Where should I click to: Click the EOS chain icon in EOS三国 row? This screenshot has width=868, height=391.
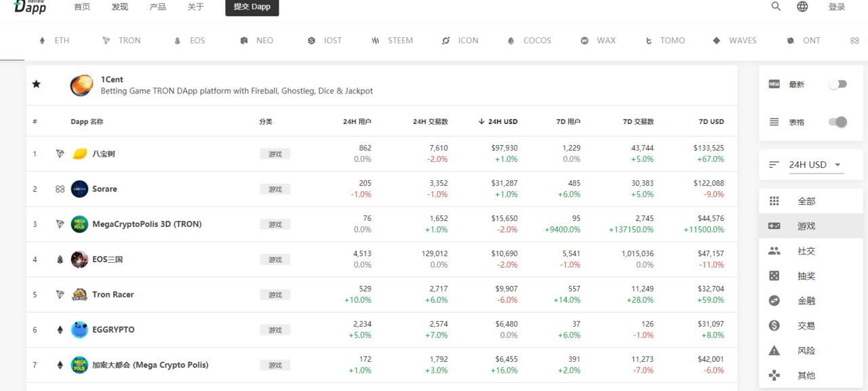tap(60, 260)
